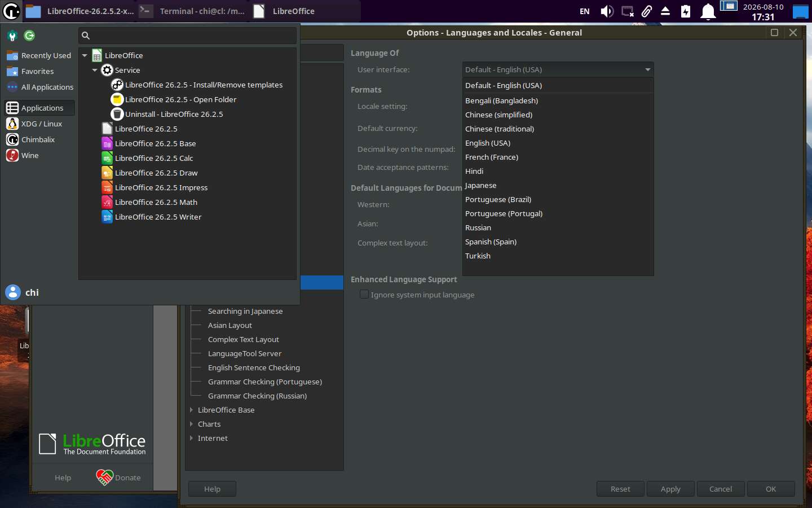Click Help in the Start Center sidebar
The width and height of the screenshot is (812, 508).
(x=63, y=478)
